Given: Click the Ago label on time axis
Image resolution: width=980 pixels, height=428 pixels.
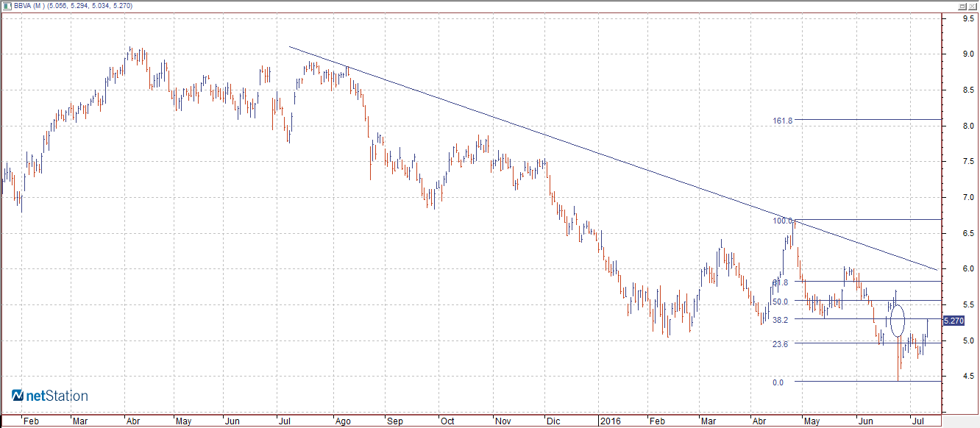Looking at the screenshot, I should [x=343, y=422].
